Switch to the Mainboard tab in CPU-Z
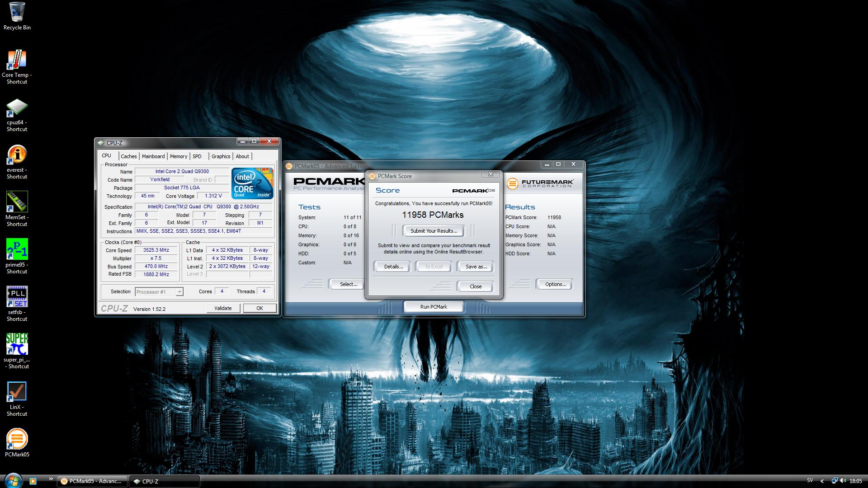 (x=153, y=156)
